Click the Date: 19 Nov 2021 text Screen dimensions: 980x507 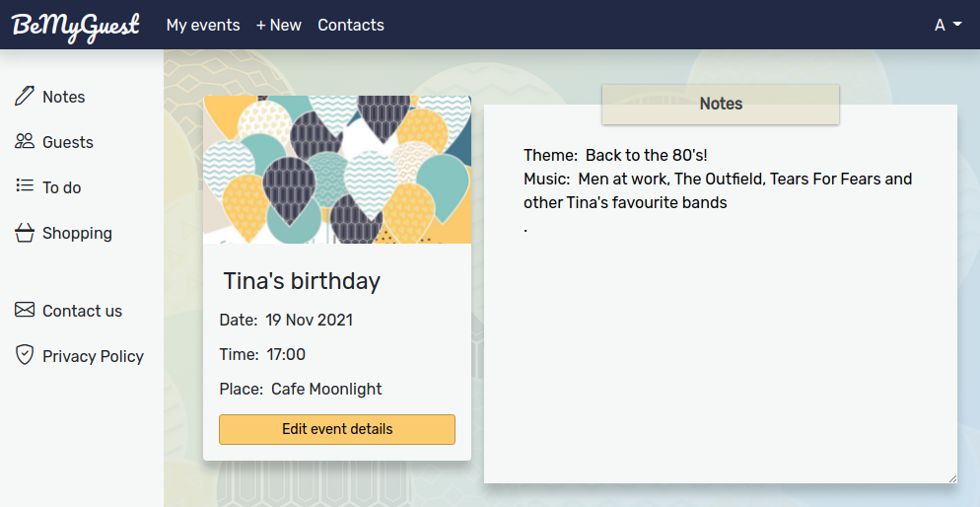click(x=286, y=320)
